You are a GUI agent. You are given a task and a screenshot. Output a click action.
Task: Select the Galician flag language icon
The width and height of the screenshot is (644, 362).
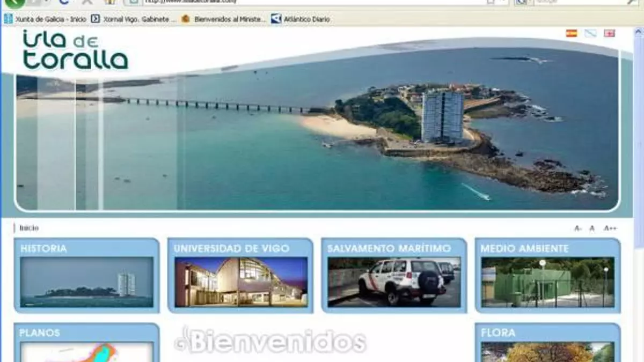(x=590, y=33)
